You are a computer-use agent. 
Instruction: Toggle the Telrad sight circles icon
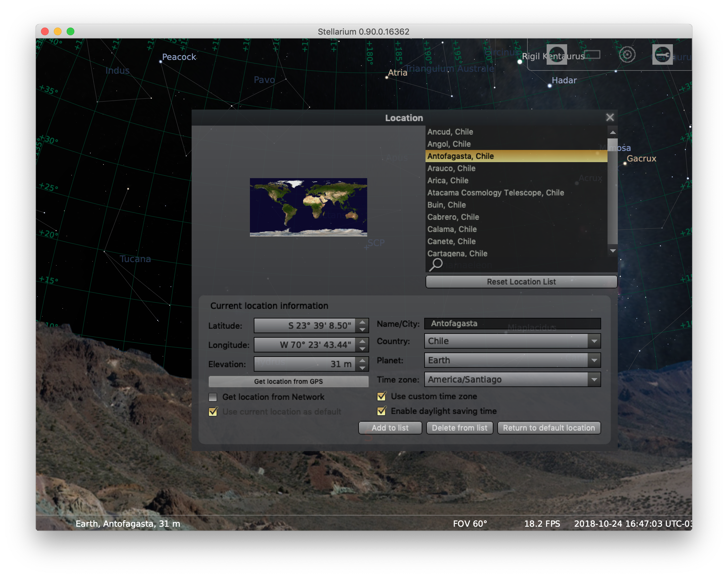tap(627, 54)
